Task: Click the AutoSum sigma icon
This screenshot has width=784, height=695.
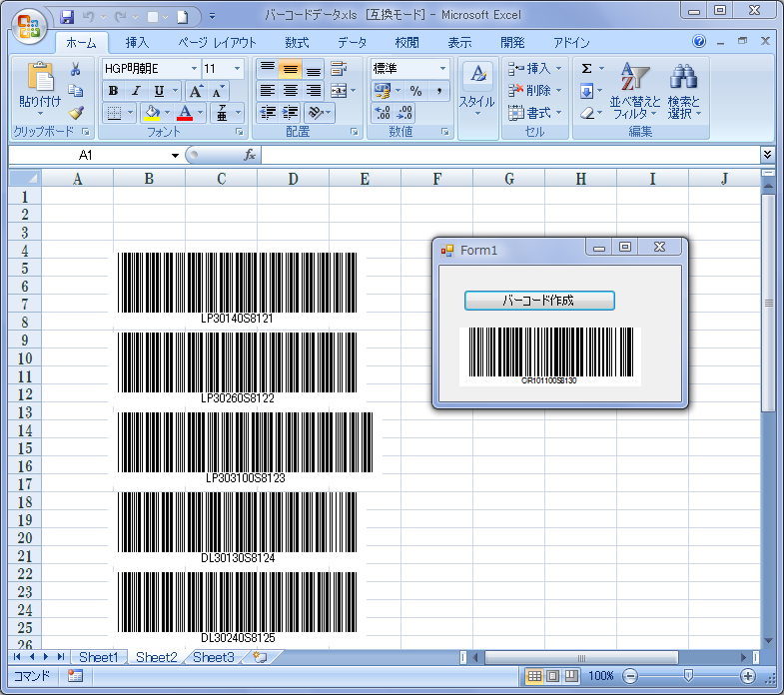Action: coord(587,69)
